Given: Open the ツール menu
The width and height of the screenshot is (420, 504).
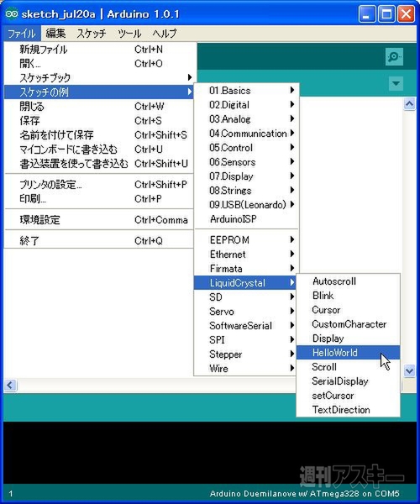Looking at the screenshot, I should [129, 34].
